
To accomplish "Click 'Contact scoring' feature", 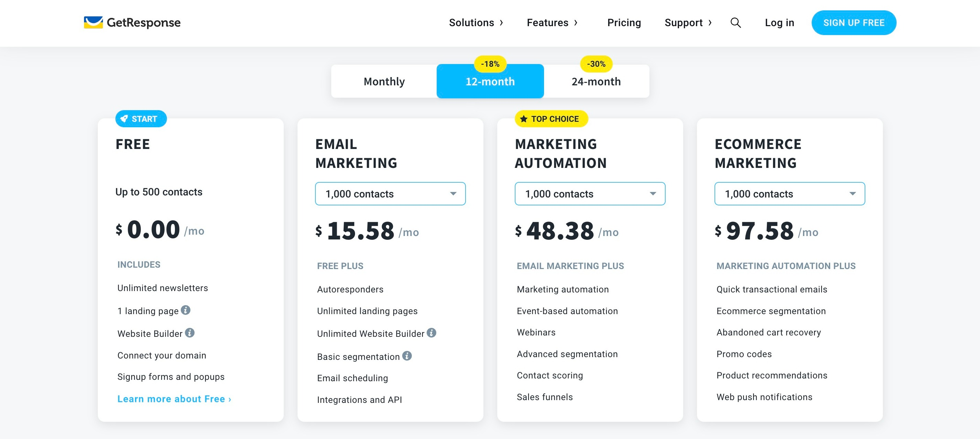I will [550, 376].
